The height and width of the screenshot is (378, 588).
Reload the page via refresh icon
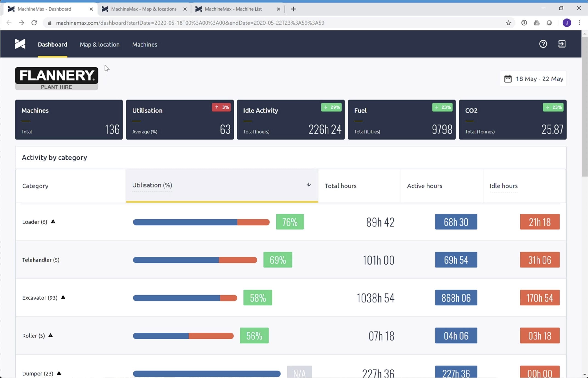point(34,23)
